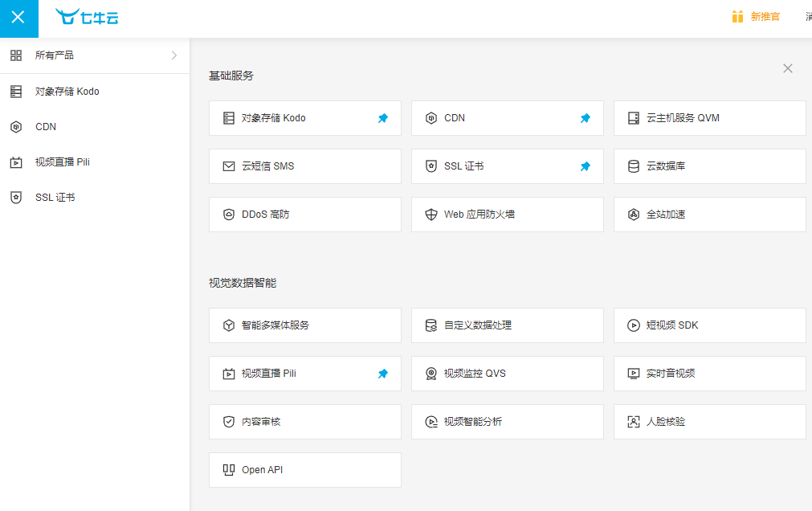Screen dimensions: 812x511
Task: Open the 视频监控 QVS card
Action: tap(508, 374)
